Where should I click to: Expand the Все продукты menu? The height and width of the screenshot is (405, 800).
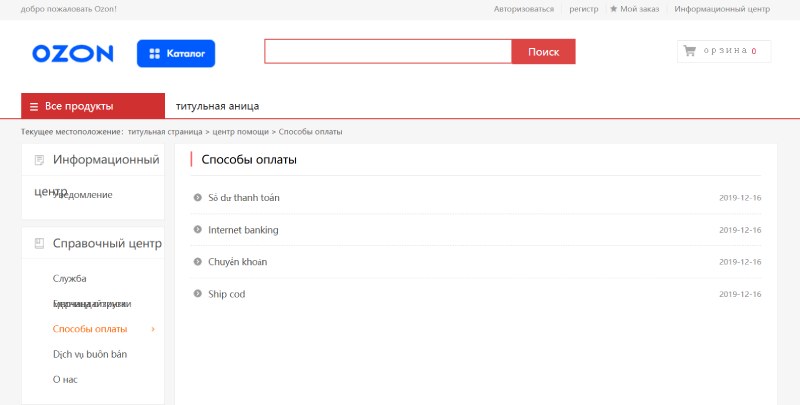point(93,106)
